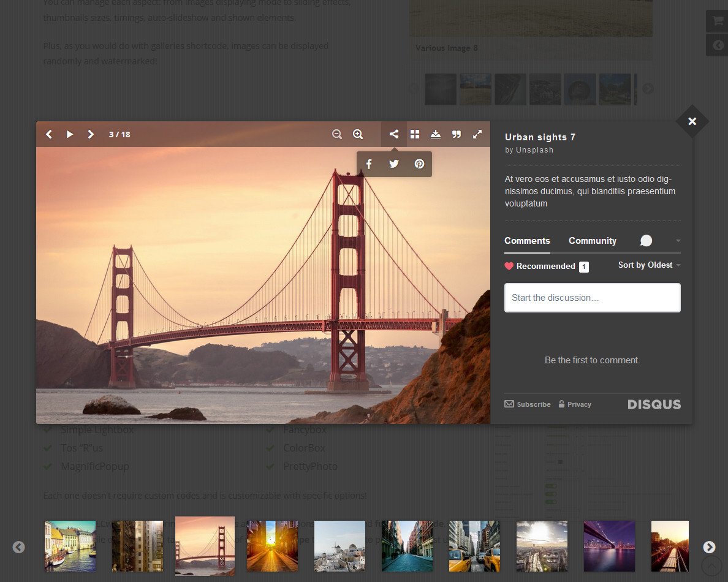Select the aerial city sunburst thumbnail

[542, 546]
